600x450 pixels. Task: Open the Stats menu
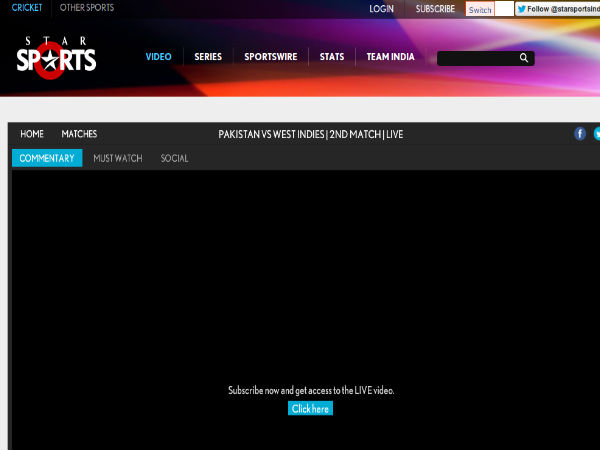332,57
